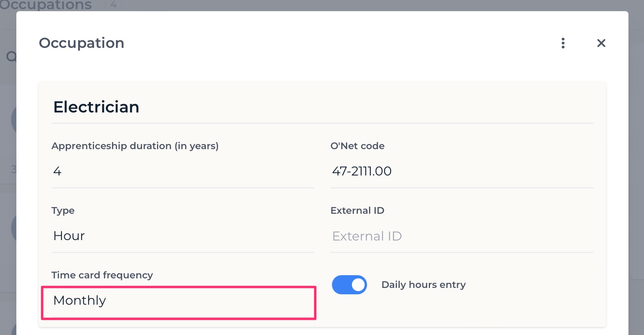The height and width of the screenshot is (335, 644).
Task: Click the Occupations heading in the background
Action: click(45, 5)
